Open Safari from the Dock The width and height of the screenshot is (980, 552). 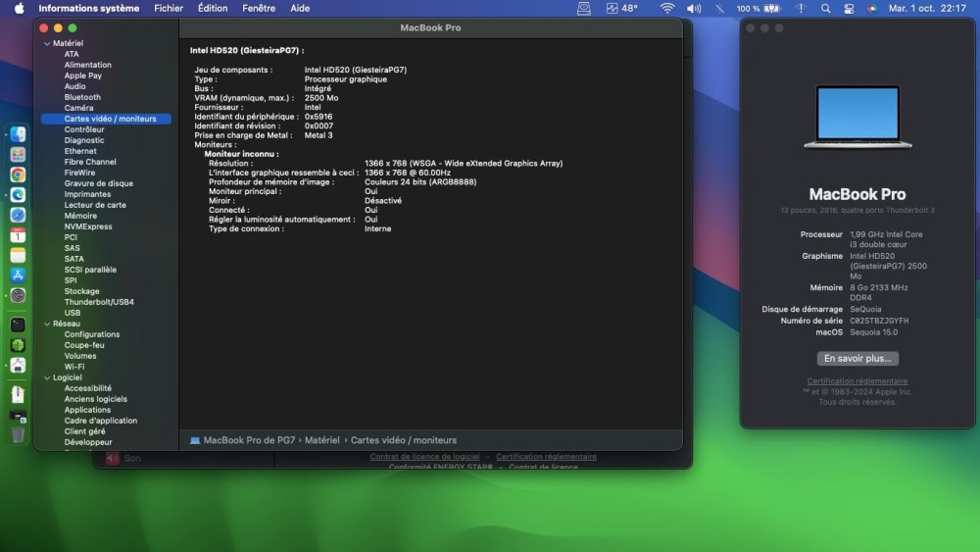[18, 215]
